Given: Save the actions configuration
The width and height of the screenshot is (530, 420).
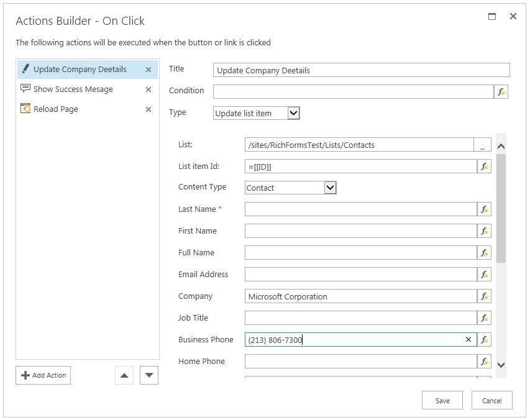Looking at the screenshot, I should (442, 401).
